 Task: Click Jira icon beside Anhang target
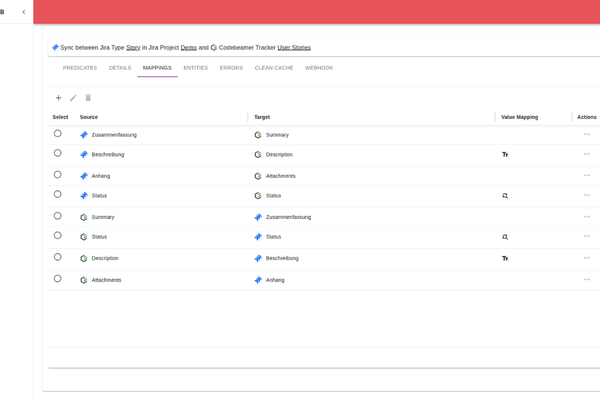click(258, 280)
